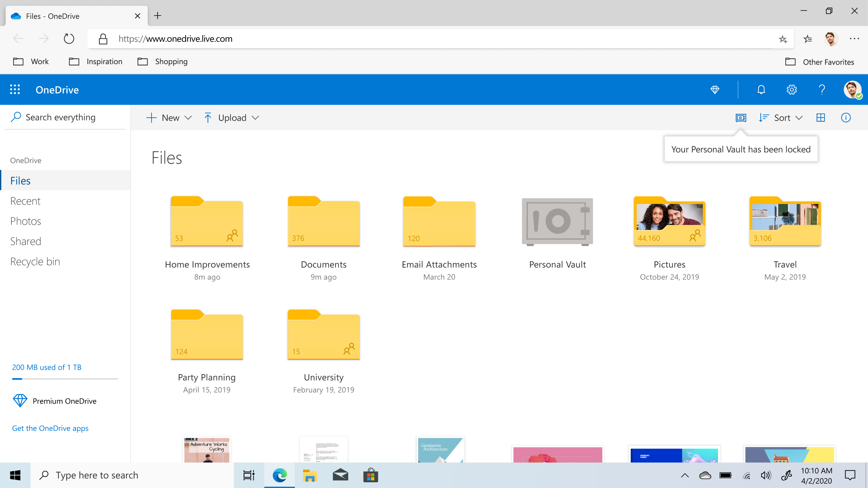The image size is (868, 488).
Task: Click the help question mark icon
Action: point(822,90)
